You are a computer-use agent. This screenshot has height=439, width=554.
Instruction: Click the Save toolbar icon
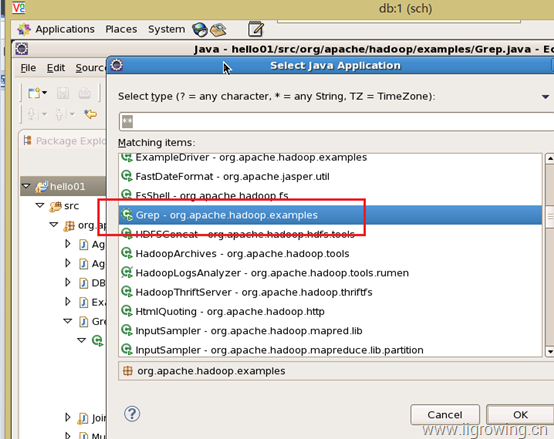coord(63,93)
